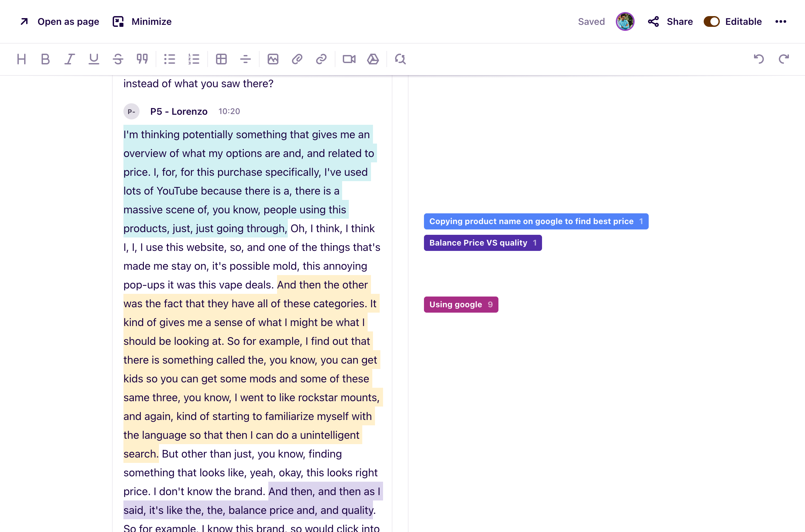Viewport: 805px width, 532px height.
Task: Click the Copying product name on google tag
Action: [536, 221]
